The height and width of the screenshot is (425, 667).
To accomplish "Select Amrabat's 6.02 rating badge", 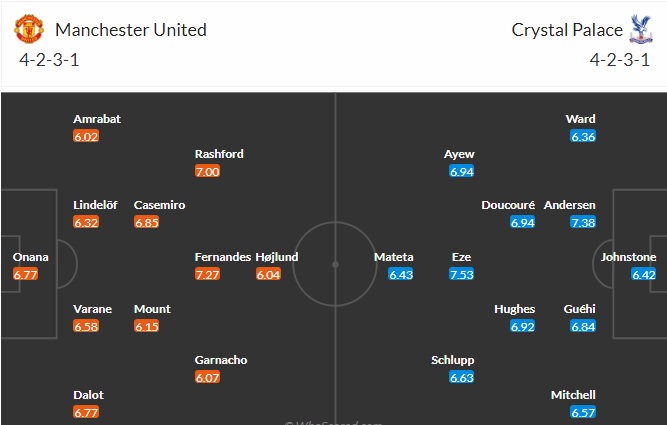I will (x=86, y=137).
